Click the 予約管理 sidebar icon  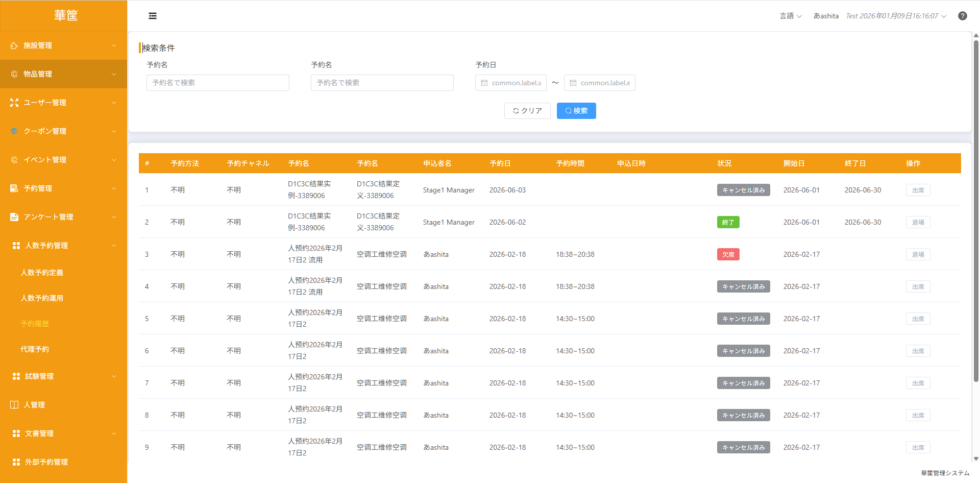(14, 188)
